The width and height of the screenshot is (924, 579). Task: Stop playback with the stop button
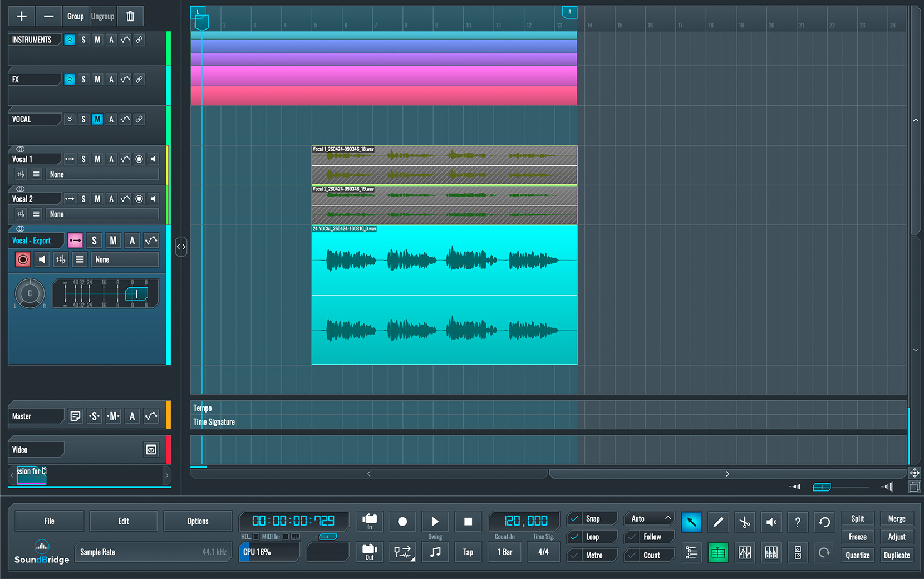point(468,522)
